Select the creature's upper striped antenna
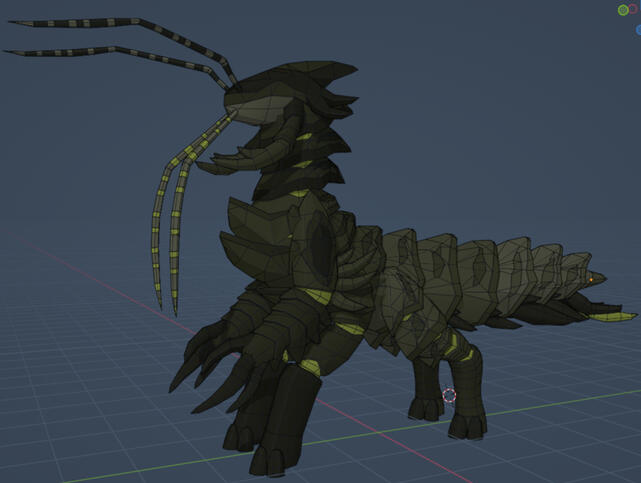The height and width of the screenshot is (483, 641). (x=110, y=24)
